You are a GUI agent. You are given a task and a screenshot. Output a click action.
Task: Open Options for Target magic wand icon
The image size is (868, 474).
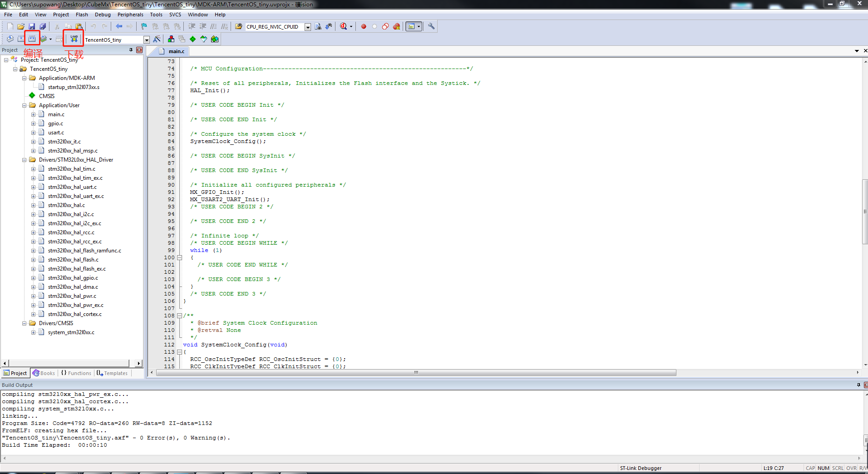(157, 39)
